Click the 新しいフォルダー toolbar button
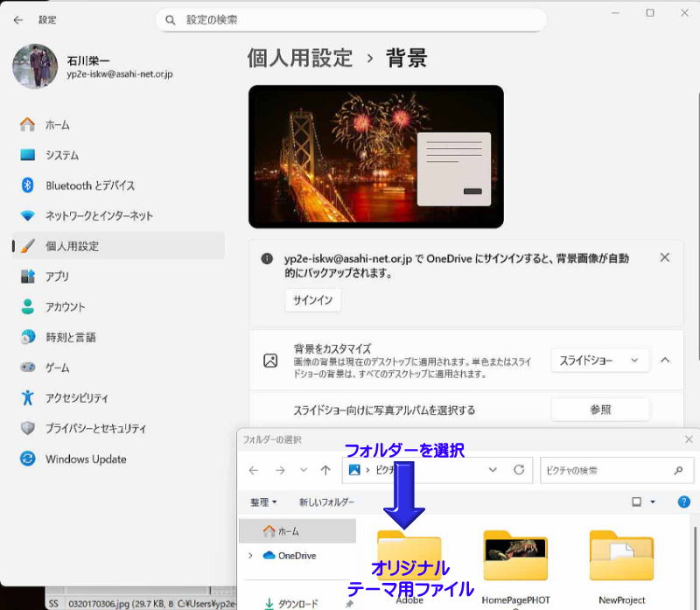 click(326, 502)
